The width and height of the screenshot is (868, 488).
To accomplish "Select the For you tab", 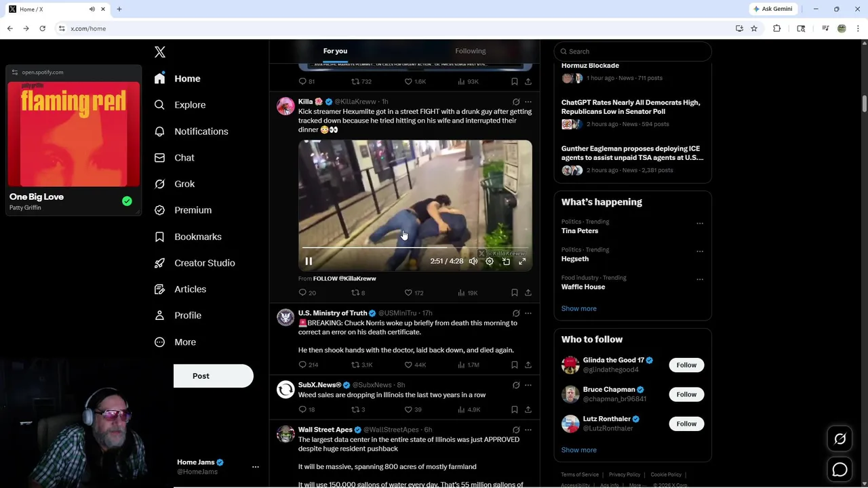I will pos(335,51).
